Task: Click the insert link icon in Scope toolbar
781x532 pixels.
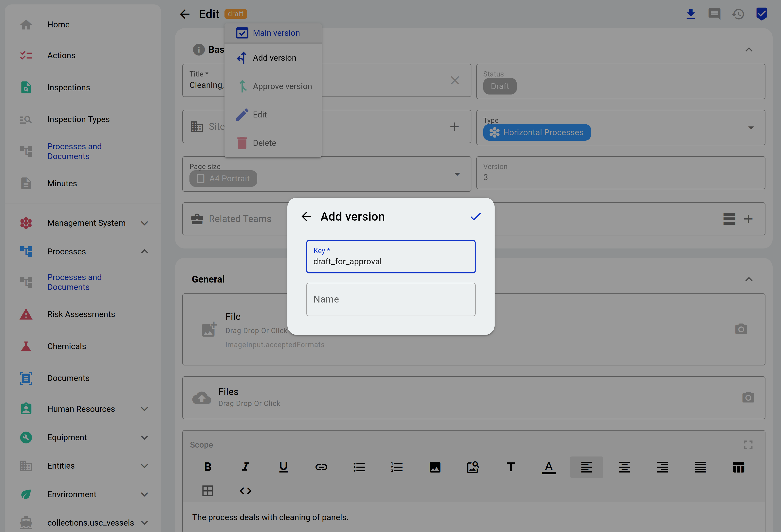Action: (321, 467)
